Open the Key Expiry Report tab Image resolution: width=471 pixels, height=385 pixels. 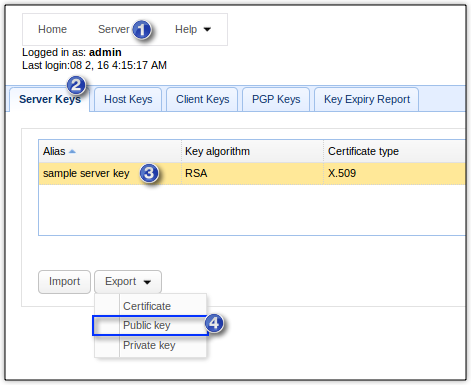point(367,99)
